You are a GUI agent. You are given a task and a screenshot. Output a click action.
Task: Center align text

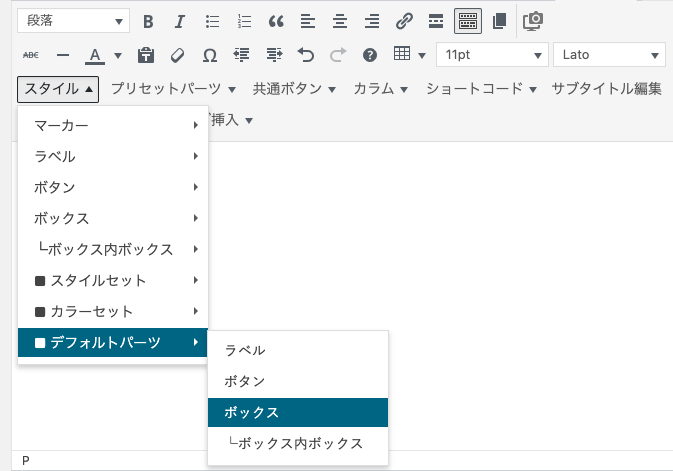click(340, 21)
